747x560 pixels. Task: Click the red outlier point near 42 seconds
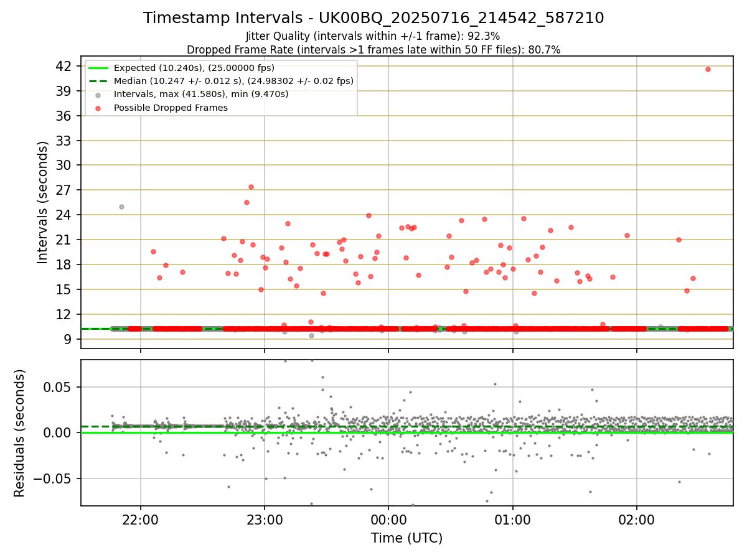coord(708,69)
